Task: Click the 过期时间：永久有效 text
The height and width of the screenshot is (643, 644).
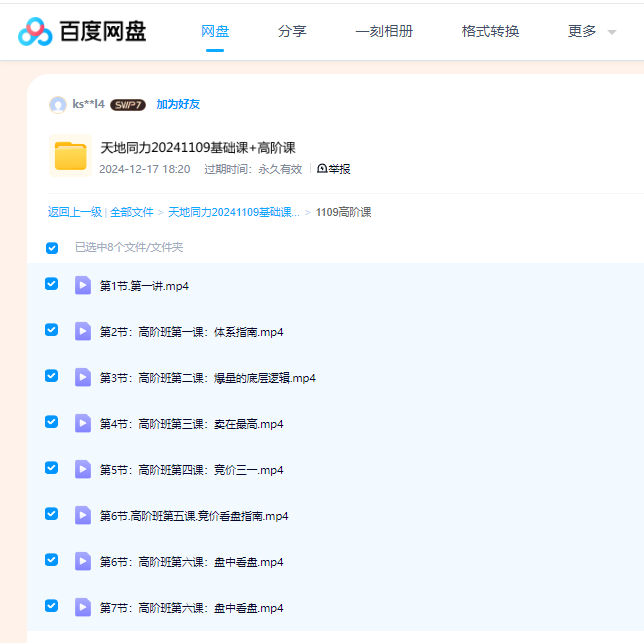Action: point(253,169)
